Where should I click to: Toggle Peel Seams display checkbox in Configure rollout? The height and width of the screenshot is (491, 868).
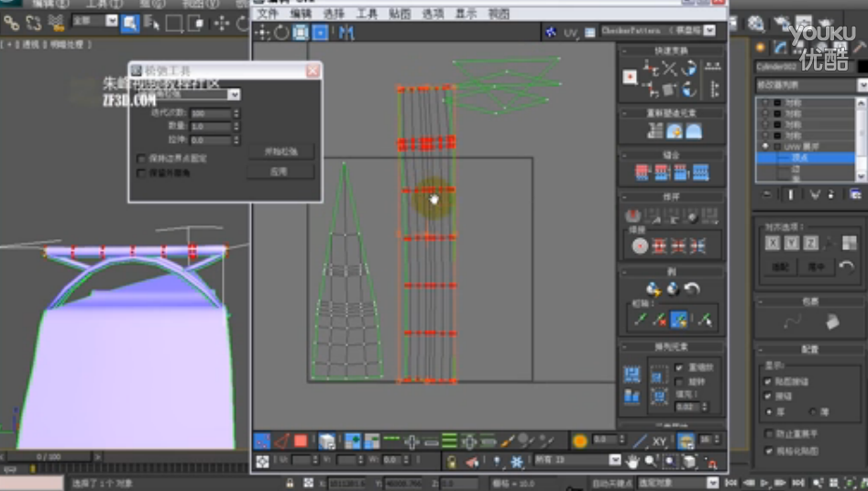pos(768,396)
